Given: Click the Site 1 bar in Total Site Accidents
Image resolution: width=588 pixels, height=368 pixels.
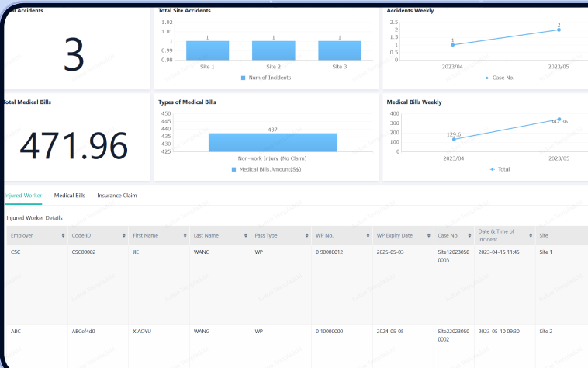Looking at the screenshot, I should pos(207,50).
